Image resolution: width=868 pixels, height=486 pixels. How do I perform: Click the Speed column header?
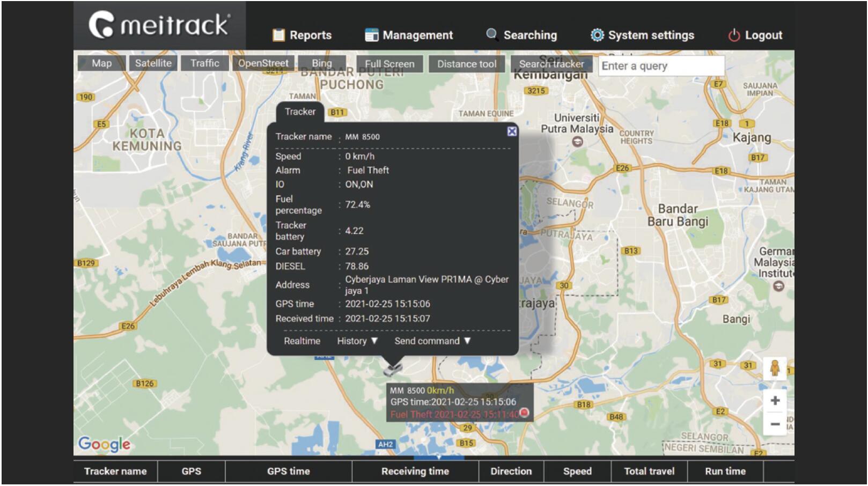coord(578,472)
